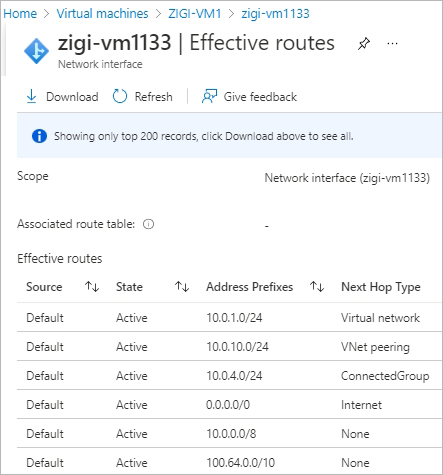This screenshot has width=443, height=475.
Task: Click Active state in 10.0.10.0/24 row
Action: 132,347
